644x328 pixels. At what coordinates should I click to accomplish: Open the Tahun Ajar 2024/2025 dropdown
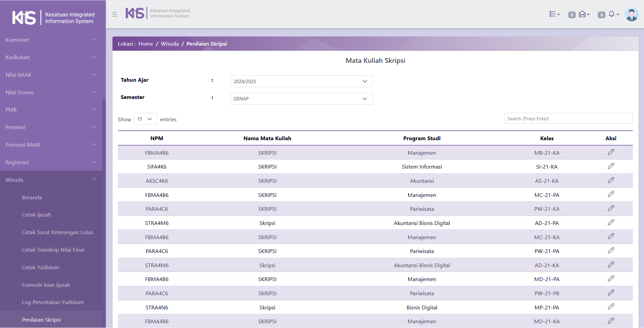[301, 81]
